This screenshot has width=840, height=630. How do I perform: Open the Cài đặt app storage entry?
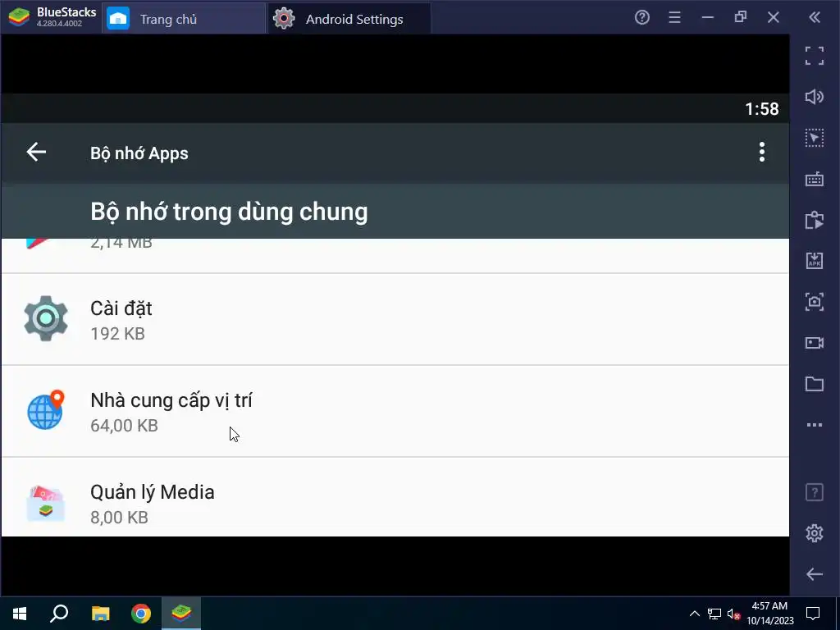point(395,320)
